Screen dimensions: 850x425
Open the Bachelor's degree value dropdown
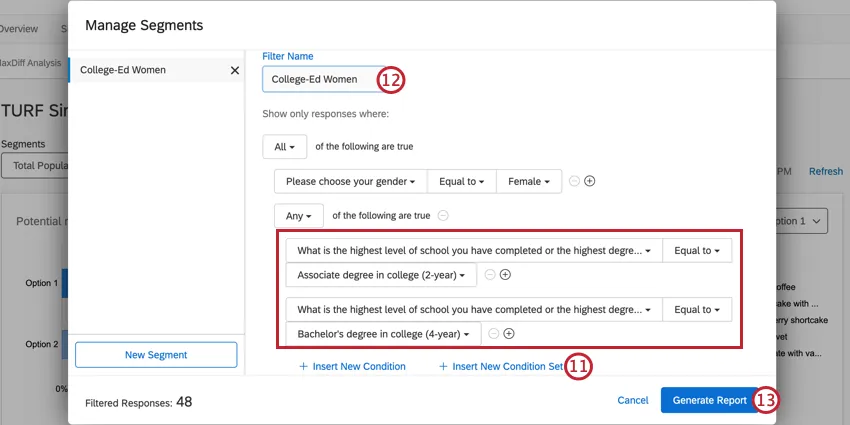tap(383, 333)
